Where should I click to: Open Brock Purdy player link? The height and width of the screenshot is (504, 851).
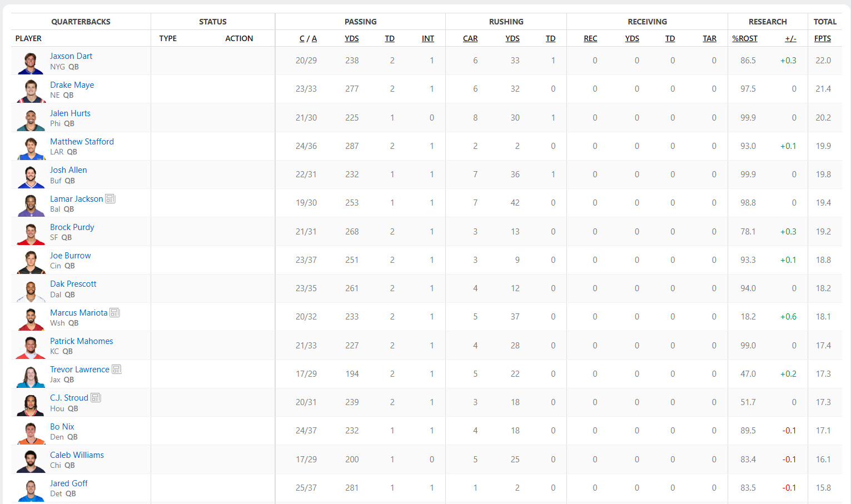72,227
